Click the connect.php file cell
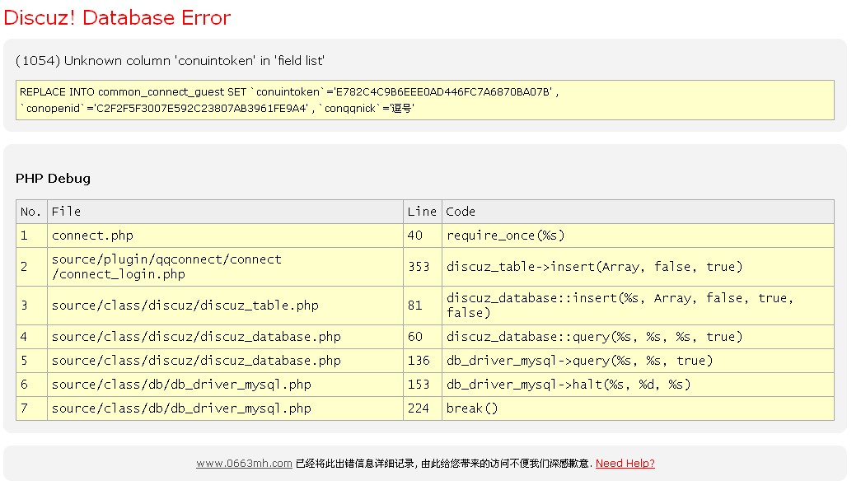Image resolution: width=861 pixels, height=504 pixels. pos(225,236)
